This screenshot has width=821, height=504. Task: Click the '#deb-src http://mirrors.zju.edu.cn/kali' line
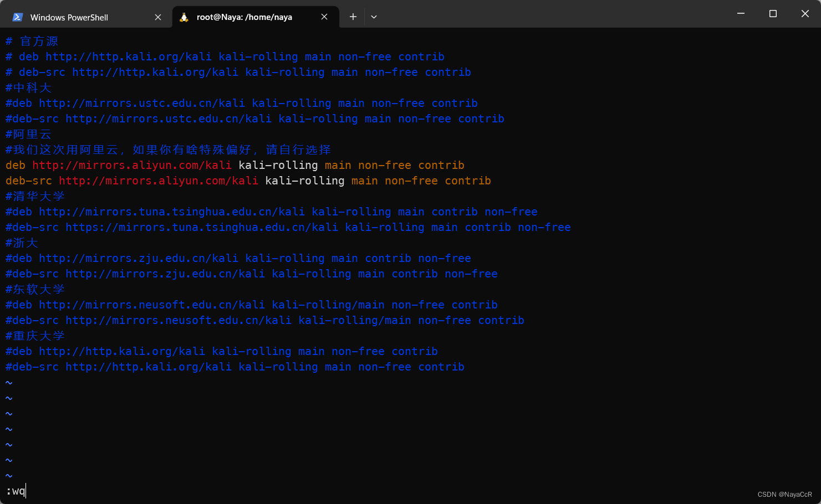click(252, 274)
